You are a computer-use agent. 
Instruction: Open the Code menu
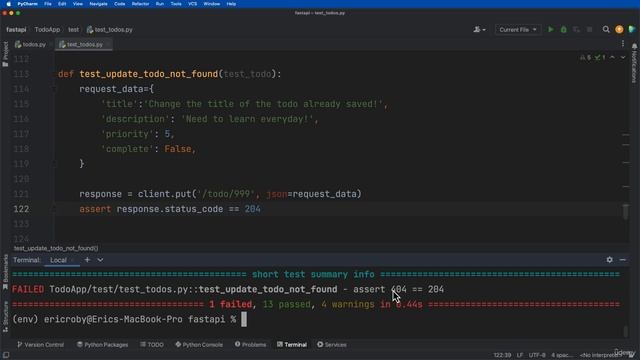point(120,4)
